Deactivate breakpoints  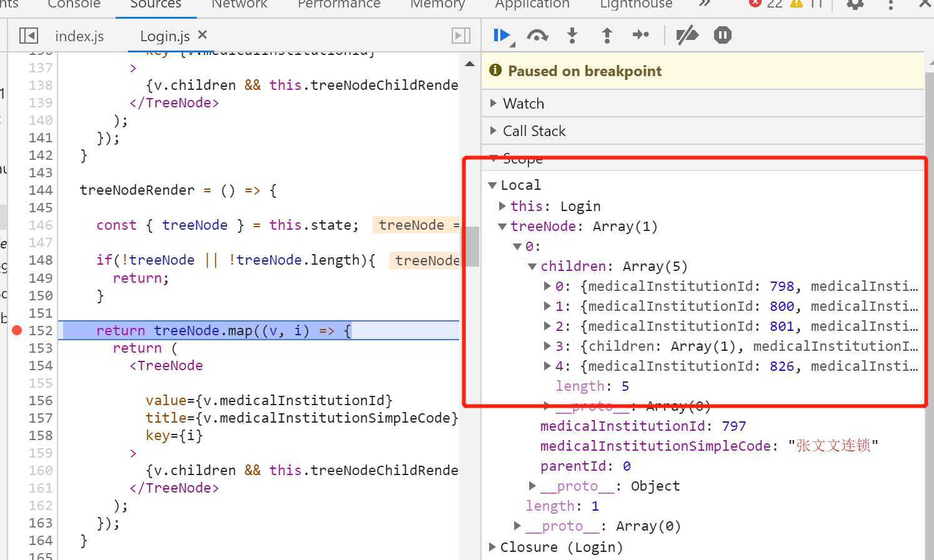pyautogui.click(x=687, y=35)
